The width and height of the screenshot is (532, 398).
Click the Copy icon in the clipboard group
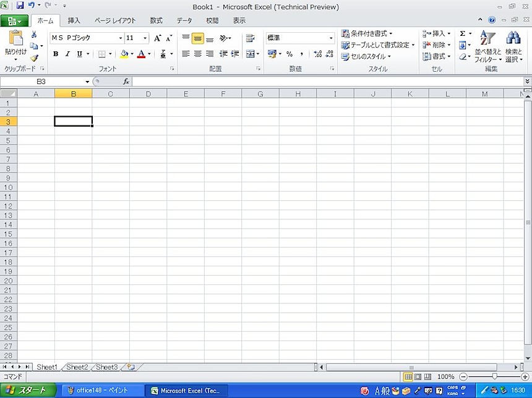(x=33, y=46)
